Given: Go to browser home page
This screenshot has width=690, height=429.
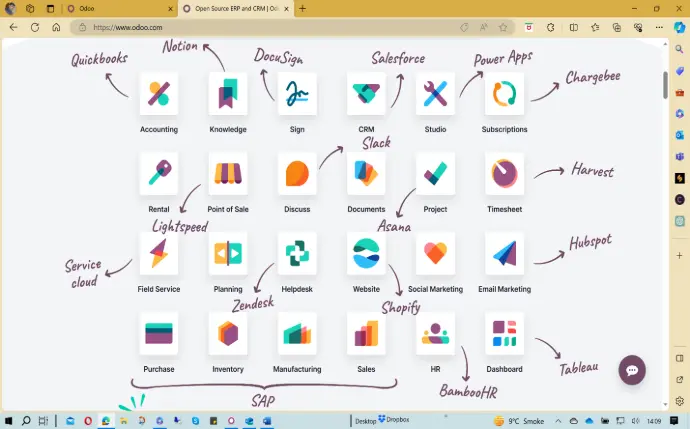Looking at the screenshot, I should [56, 27].
